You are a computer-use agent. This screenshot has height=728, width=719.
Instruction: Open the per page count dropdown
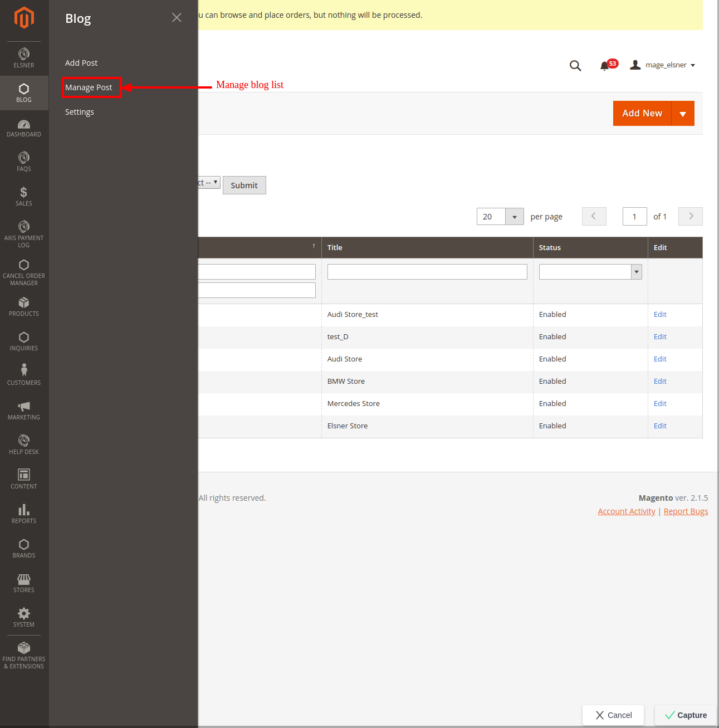(x=514, y=217)
